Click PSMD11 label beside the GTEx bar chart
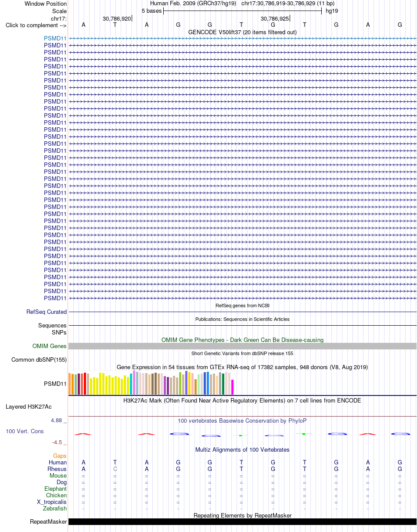The width and height of the screenshot is (417, 532). click(x=55, y=383)
